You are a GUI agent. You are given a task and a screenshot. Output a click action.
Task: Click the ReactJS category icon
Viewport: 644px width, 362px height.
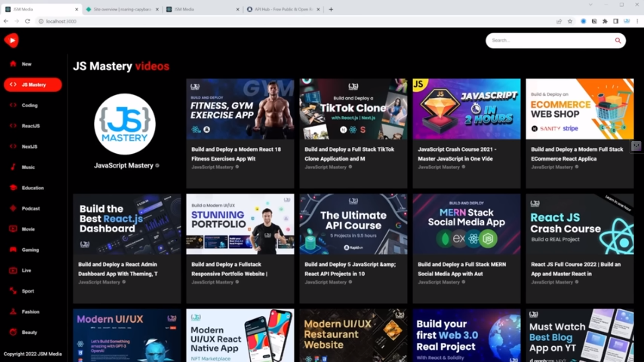[13, 125]
